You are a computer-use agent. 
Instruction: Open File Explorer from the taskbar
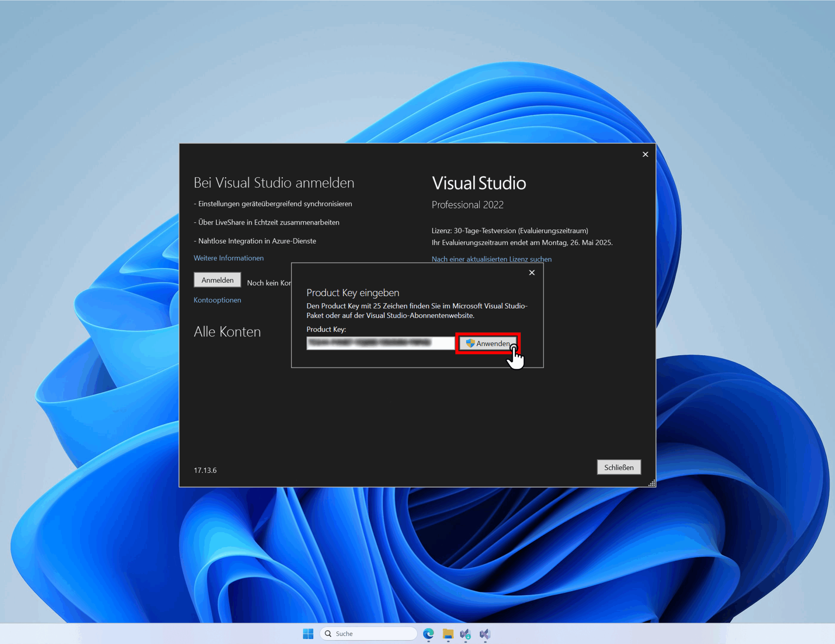pos(448,634)
